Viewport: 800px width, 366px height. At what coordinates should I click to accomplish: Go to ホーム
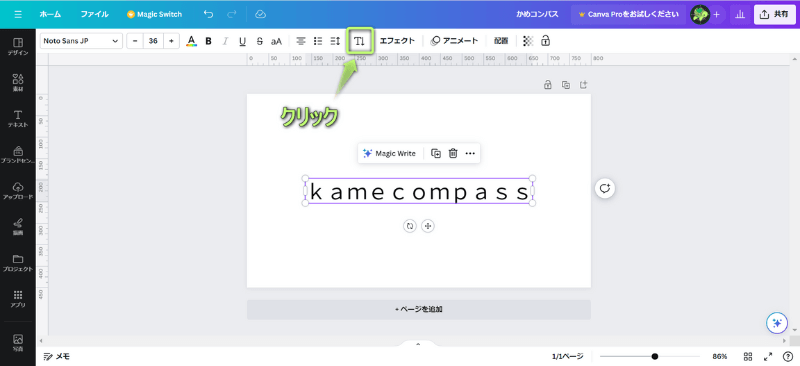(50, 14)
